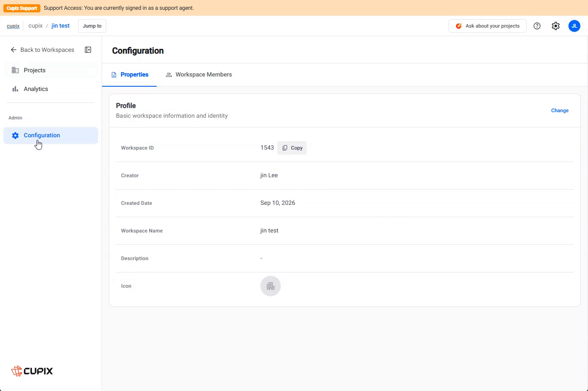Click the Configuration page heading
The height and width of the screenshot is (391, 588).
click(x=138, y=51)
